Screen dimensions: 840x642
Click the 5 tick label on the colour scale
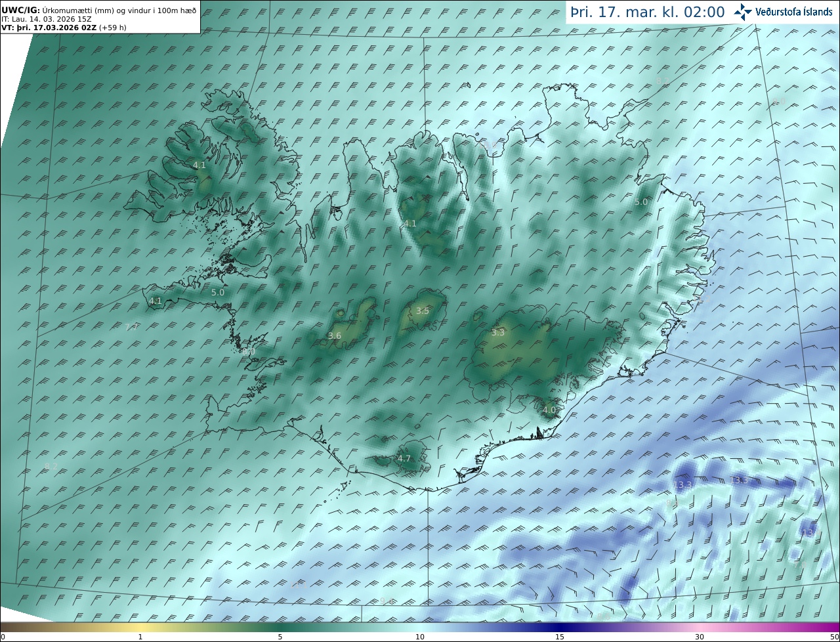[x=280, y=637]
